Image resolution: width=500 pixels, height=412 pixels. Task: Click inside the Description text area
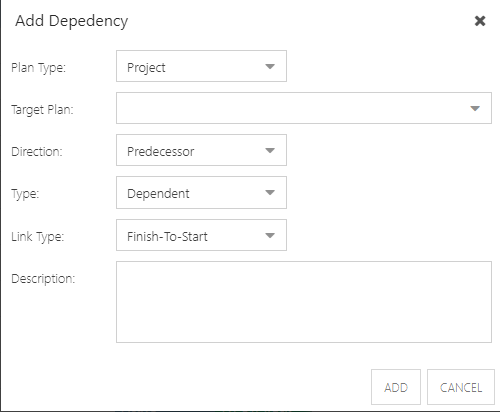pyautogui.click(x=304, y=302)
